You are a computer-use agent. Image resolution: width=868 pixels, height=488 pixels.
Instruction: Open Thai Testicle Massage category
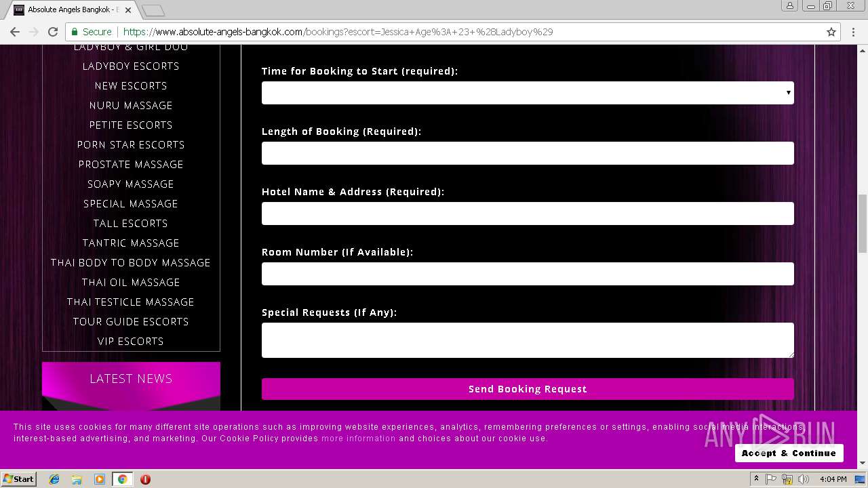point(131,302)
